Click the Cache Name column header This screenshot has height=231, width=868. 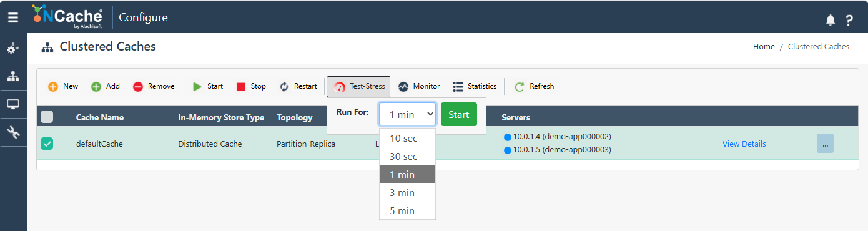click(100, 117)
